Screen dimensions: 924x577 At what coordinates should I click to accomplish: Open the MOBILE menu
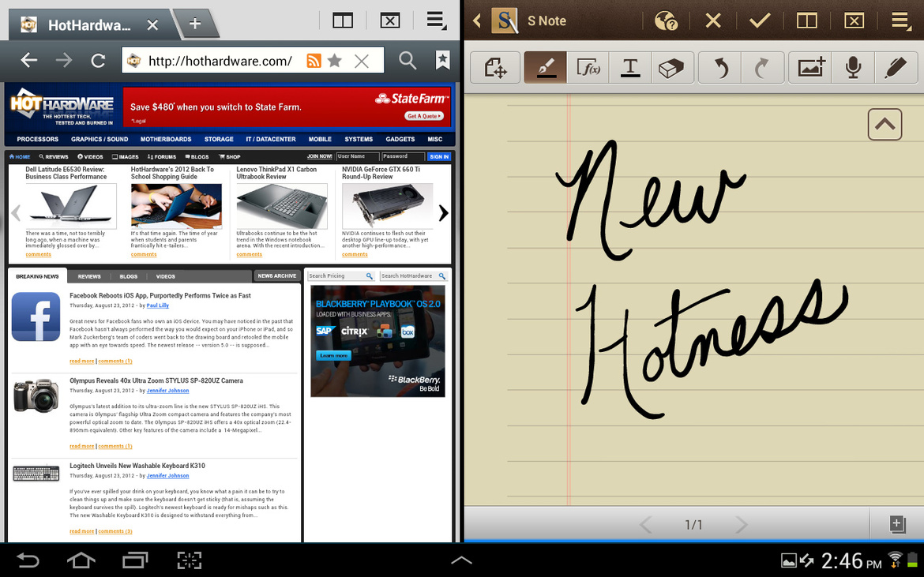click(x=320, y=140)
